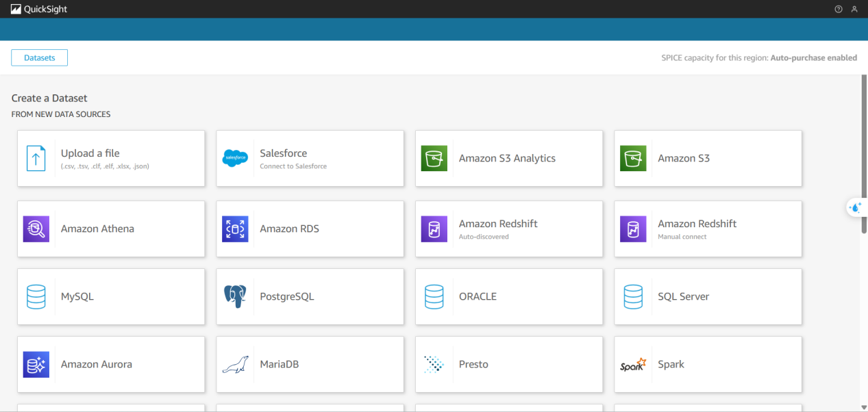This screenshot has height=412, width=868.
Task: Select Salesforce Connect to Salesforce card
Action: tap(310, 158)
